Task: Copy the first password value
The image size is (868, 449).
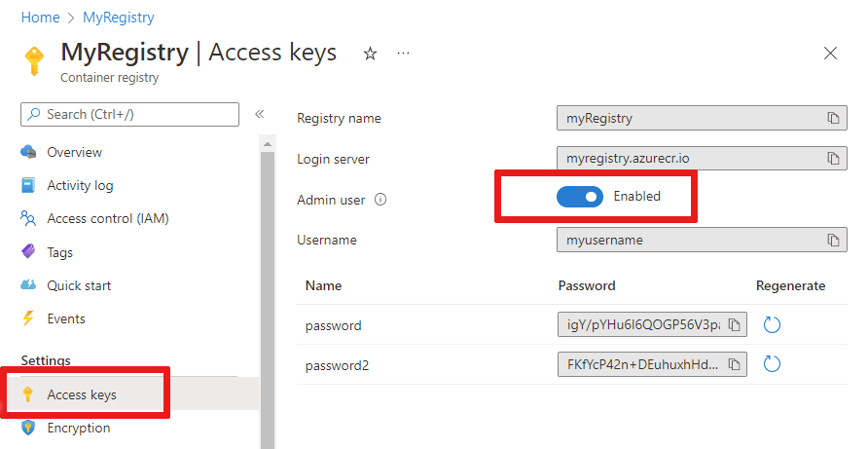Action: point(736,324)
